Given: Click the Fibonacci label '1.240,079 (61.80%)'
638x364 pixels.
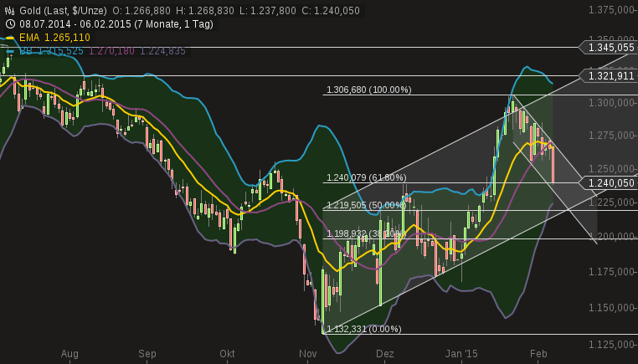Looking at the screenshot, I should coord(367,177).
